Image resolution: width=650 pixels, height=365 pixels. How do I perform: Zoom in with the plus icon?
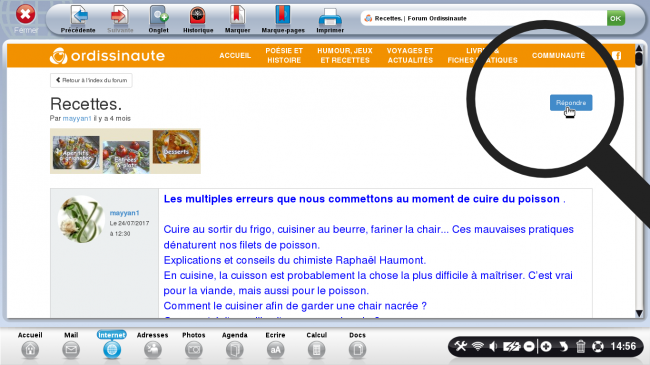coord(546,346)
